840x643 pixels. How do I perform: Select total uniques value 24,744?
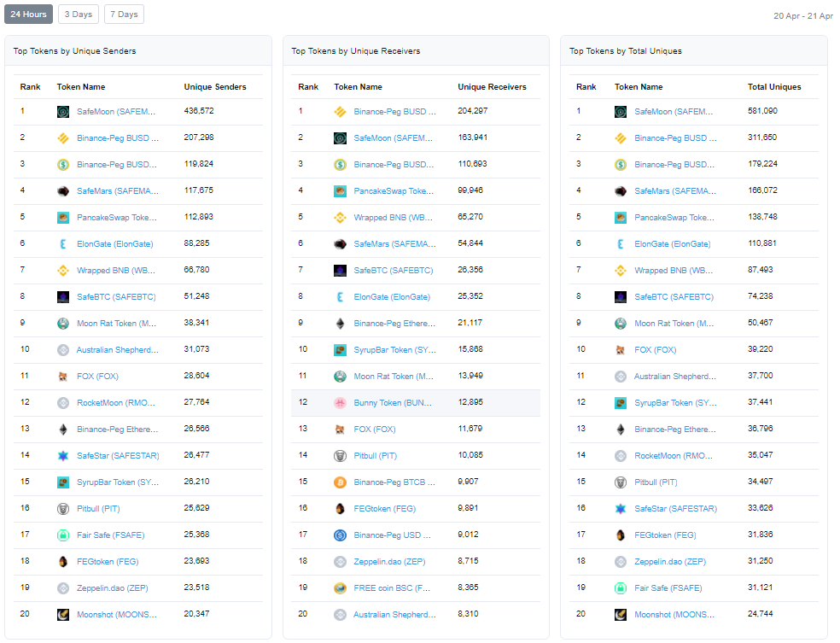pyautogui.click(x=761, y=614)
